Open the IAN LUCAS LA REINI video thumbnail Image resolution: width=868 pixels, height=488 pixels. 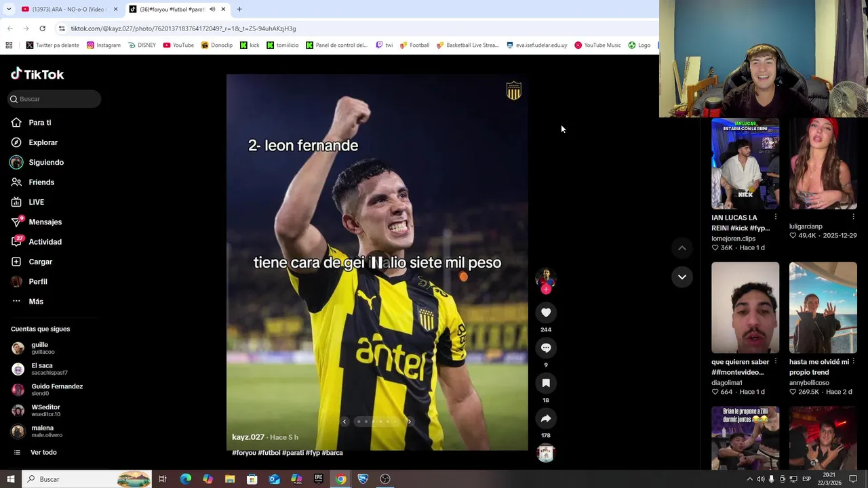tap(745, 164)
